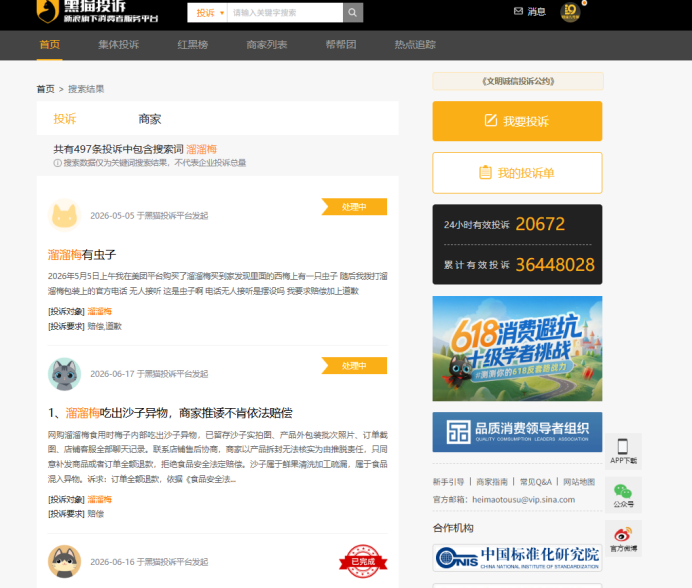The width and height of the screenshot is (692, 588).
Task: Click date text 2026-05-05 于黑猫投诉平台发起
Action: (149, 215)
